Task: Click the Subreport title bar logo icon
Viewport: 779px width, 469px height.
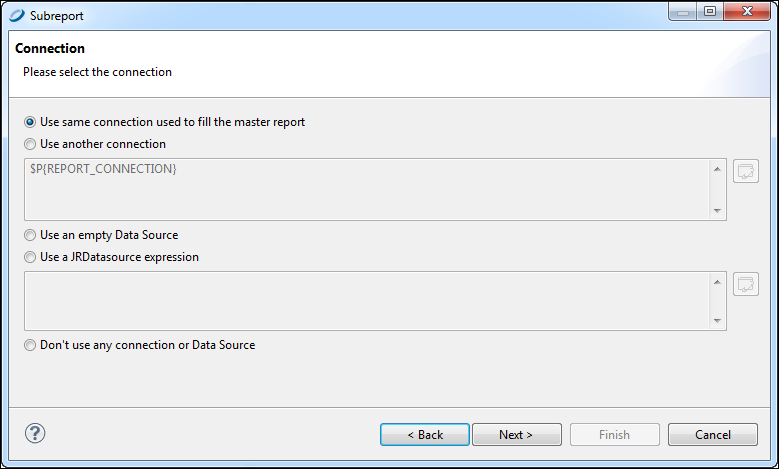Action: pos(16,15)
